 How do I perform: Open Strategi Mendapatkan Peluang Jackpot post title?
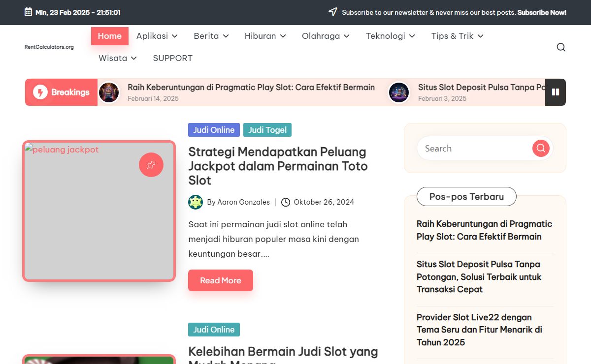click(x=278, y=166)
